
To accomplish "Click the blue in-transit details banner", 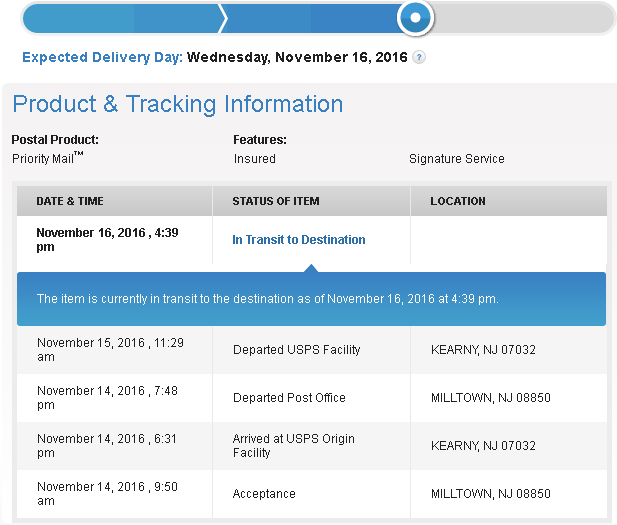I will (310, 299).
